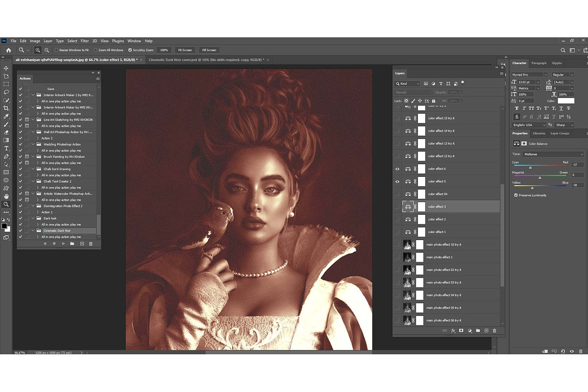Click the Cyan-Red slider handle

coord(530,167)
